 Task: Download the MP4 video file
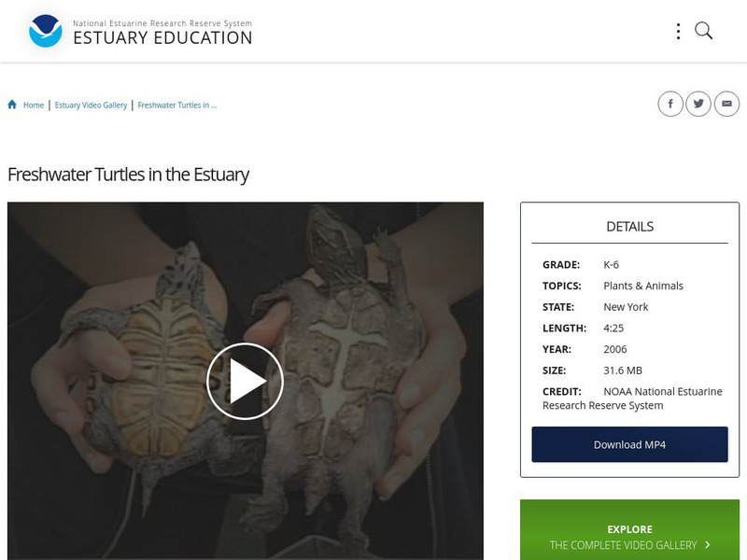pyautogui.click(x=629, y=445)
